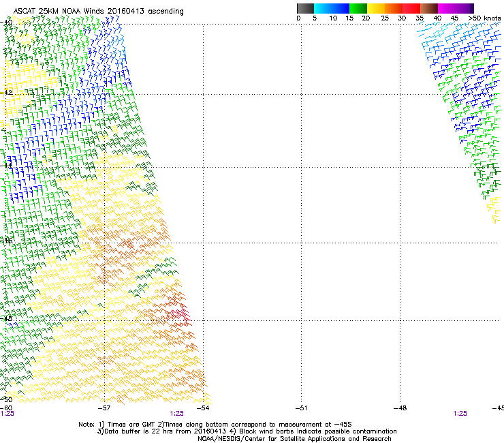Click the '25' label under the color scale
Screen dimensions: 504x443
385,18
